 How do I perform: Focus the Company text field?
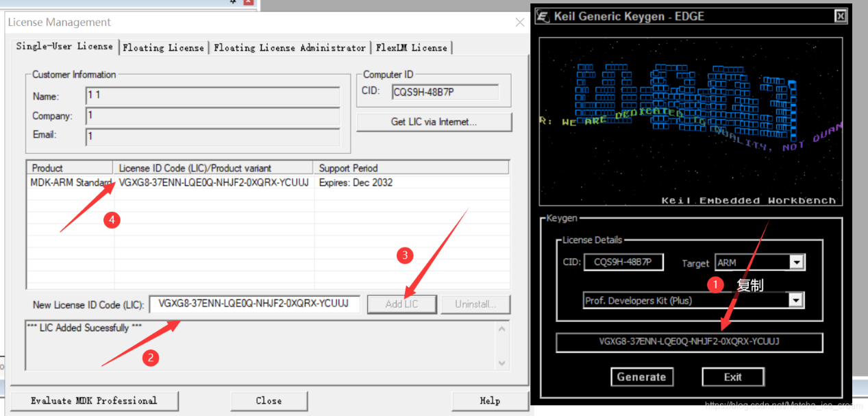click(x=212, y=116)
